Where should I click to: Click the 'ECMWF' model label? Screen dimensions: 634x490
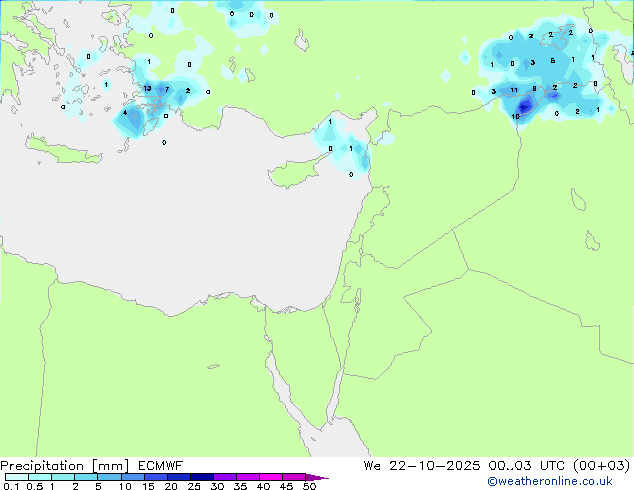tap(161, 466)
